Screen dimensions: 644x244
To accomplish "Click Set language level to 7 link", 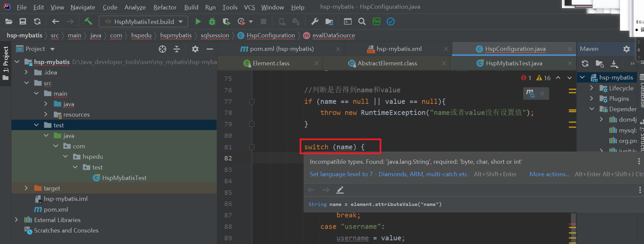I will point(389,174).
